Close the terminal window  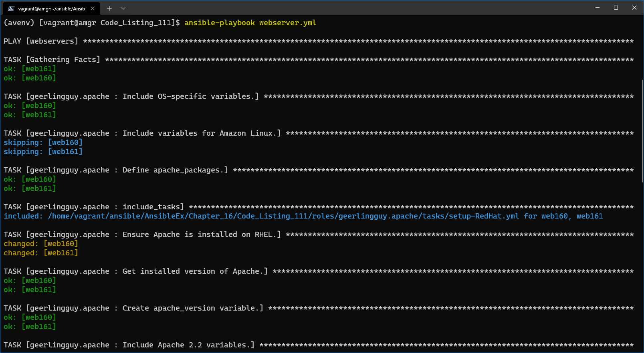634,8
